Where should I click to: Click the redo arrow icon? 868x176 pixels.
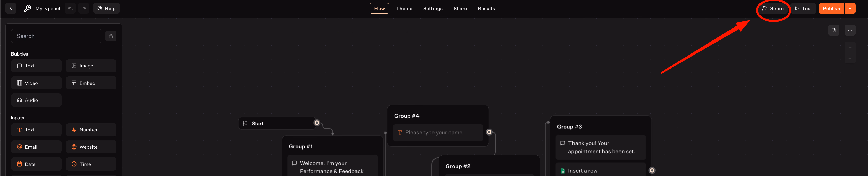84,8
